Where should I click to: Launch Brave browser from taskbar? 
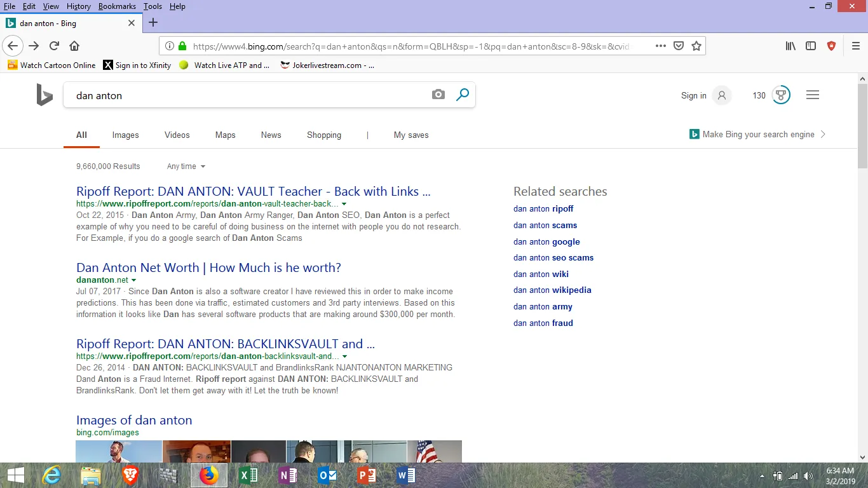coord(130,475)
